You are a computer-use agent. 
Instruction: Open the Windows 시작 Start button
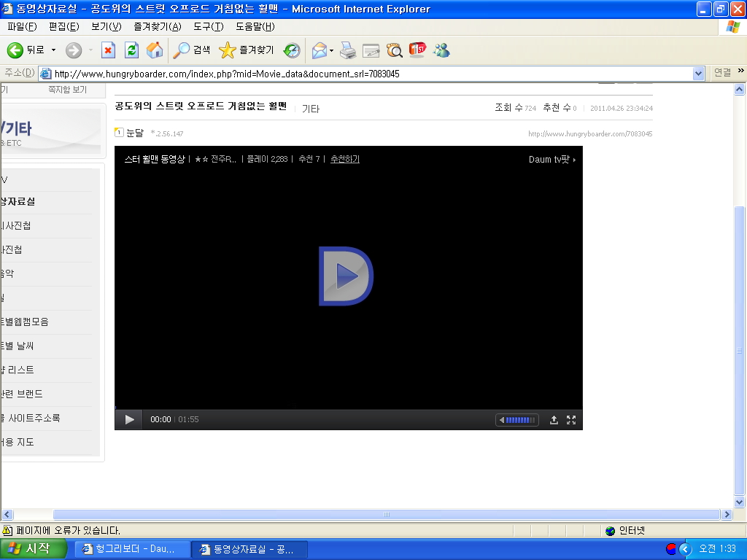point(32,549)
